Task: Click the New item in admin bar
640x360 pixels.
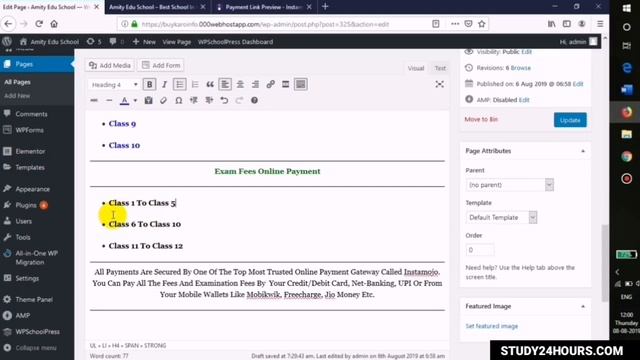Action: pyautogui.click(x=144, y=42)
